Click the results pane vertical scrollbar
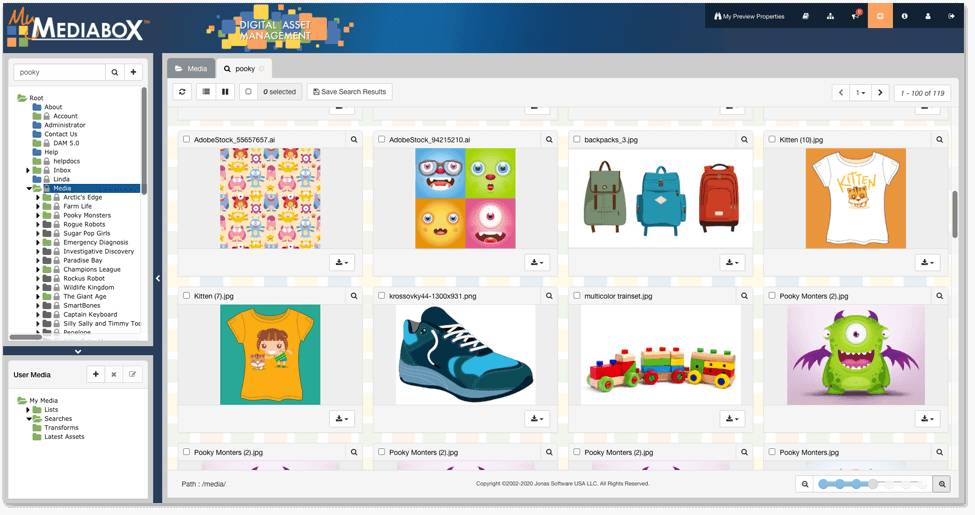This screenshot has height=515, width=975. [x=955, y=213]
